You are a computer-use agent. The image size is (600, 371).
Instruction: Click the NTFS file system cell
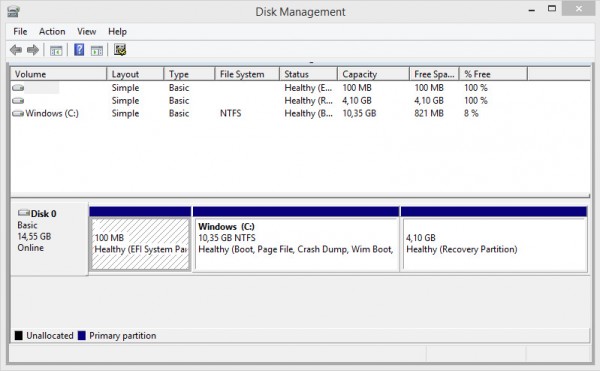(231, 114)
